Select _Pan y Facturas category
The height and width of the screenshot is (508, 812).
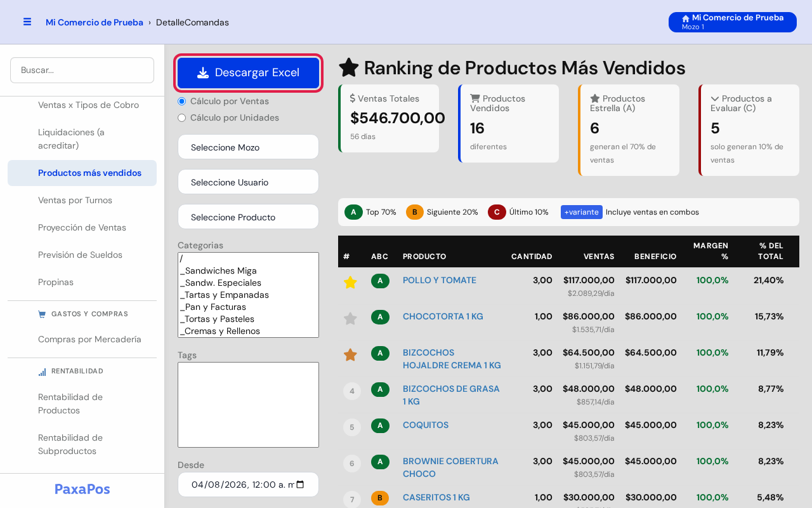[248, 307]
